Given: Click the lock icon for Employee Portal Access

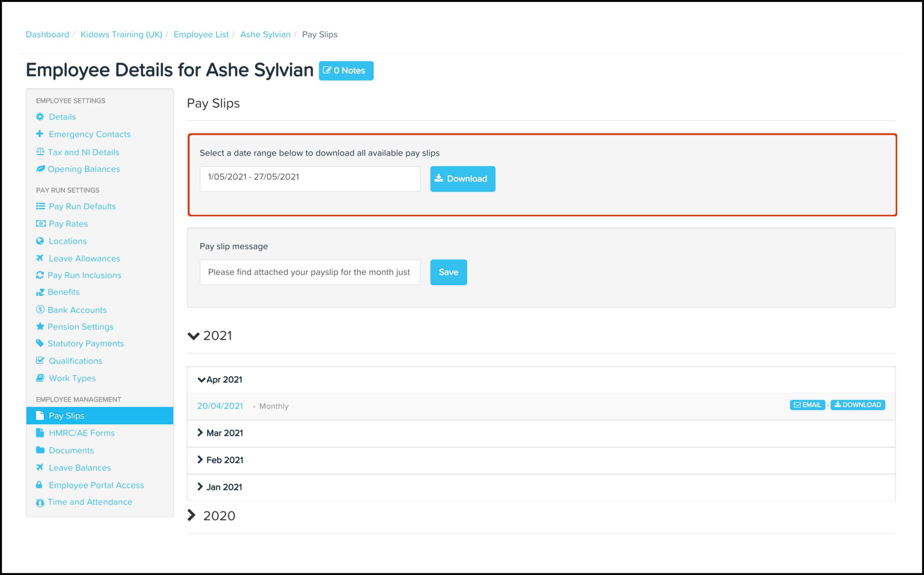Looking at the screenshot, I should pos(39,485).
